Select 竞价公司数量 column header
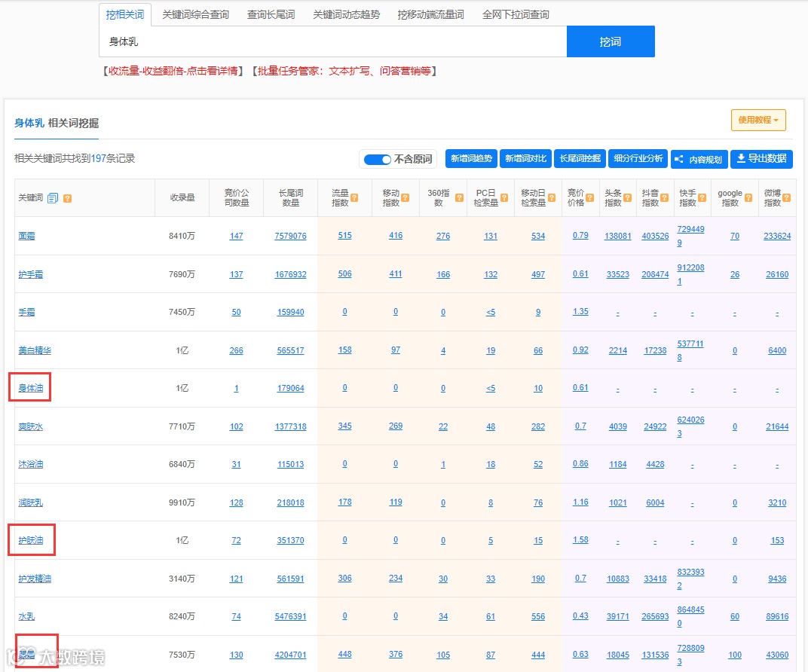This screenshot has height=672, width=808. [x=237, y=197]
